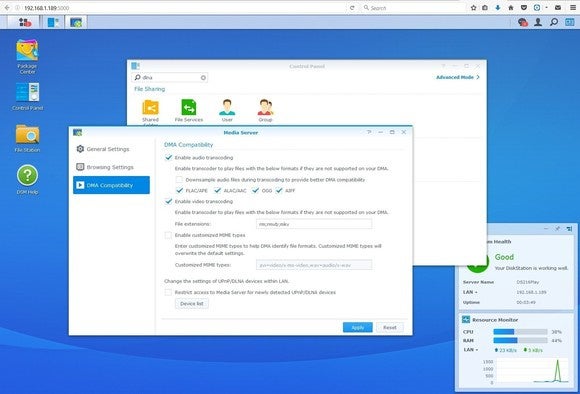This screenshot has width=580, height=394.
Task: Switch to Advanced Mode in Control Panel
Action: 458,77
